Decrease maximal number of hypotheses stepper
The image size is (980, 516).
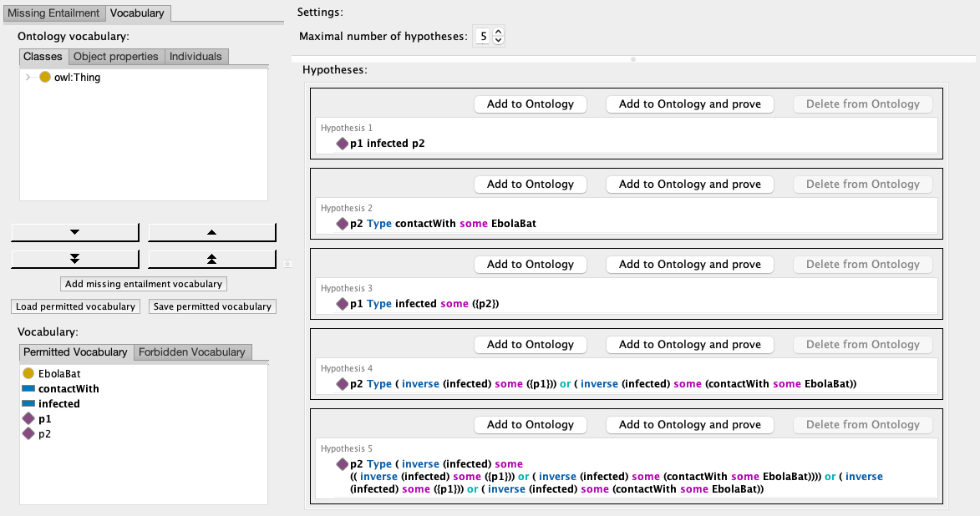click(499, 40)
